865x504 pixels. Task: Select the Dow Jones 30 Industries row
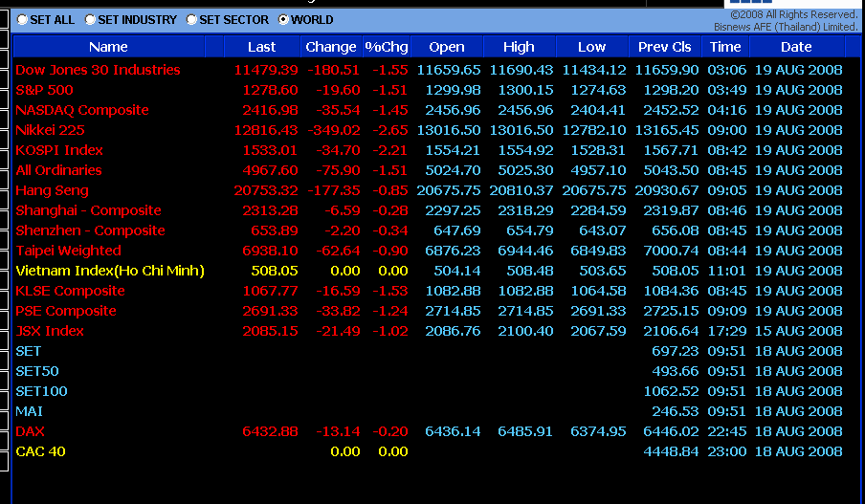(430, 70)
